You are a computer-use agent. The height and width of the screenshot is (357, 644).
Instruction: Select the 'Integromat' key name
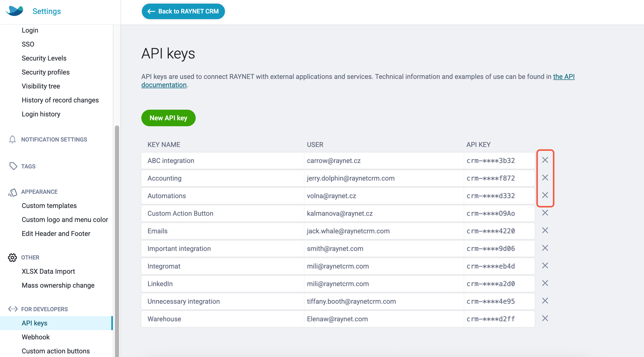click(164, 266)
